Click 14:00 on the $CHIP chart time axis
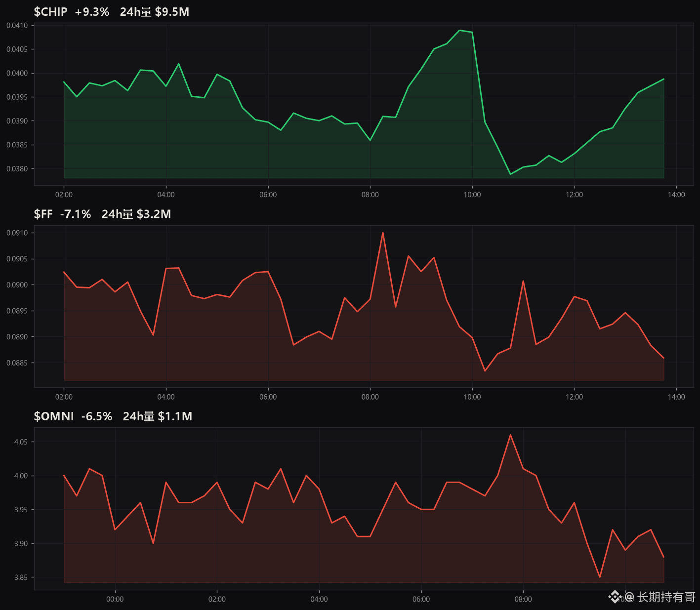Viewport: 700px width, 610px height. click(676, 195)
